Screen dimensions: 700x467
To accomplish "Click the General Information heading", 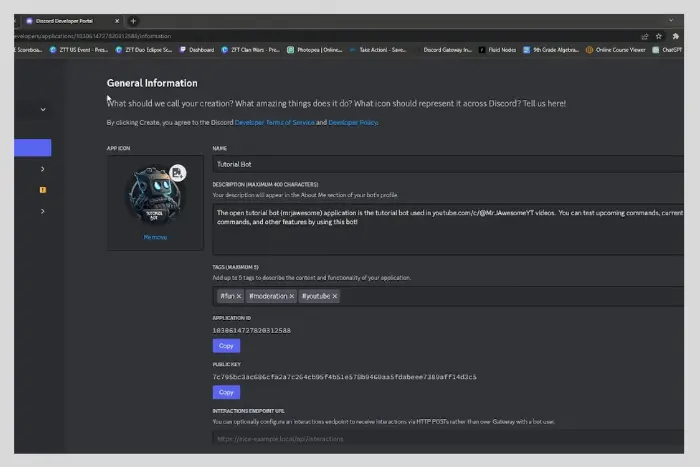I will pos(152,83).
